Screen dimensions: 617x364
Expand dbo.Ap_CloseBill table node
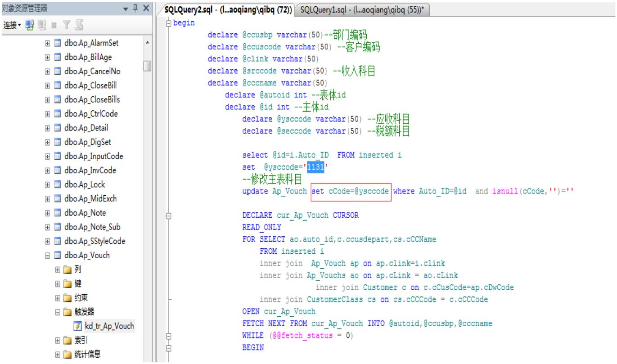tap(47, 86)
